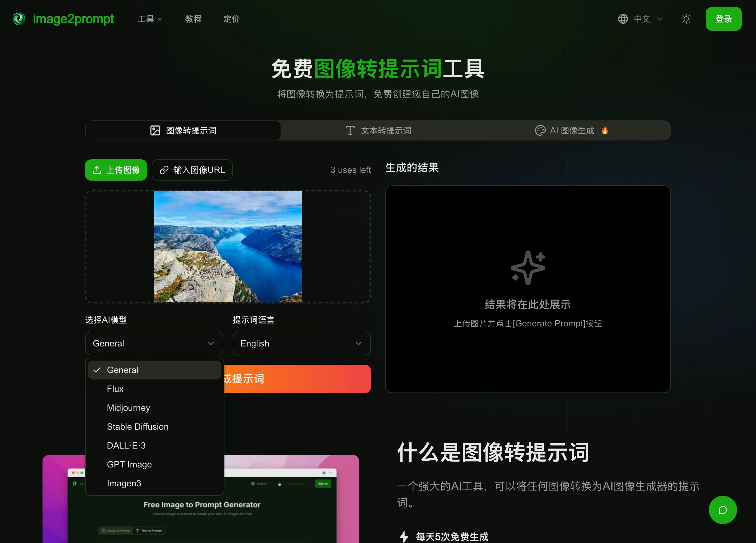The image size is (756, 543).
Task: Click the 上传图像 upload button
Action: tap(116, 170)
